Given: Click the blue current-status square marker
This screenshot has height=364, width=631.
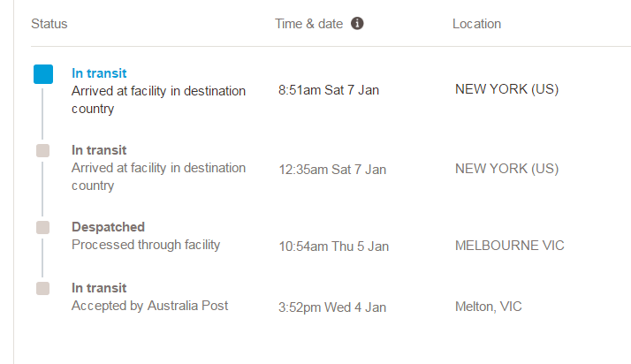Looking at the screenshot, I should click(43, 74).
